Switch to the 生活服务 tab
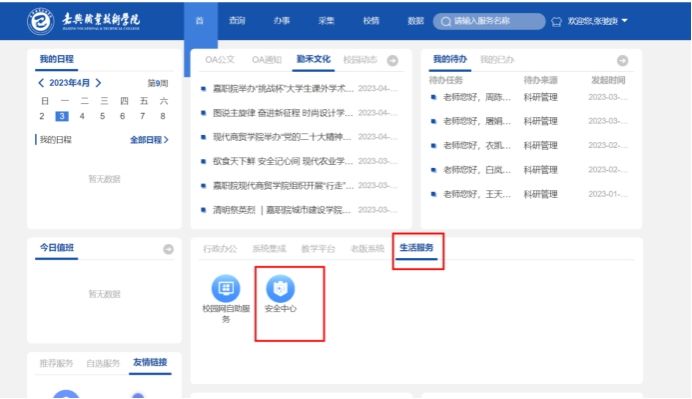 pyautogui.click(x=416, y=248)
